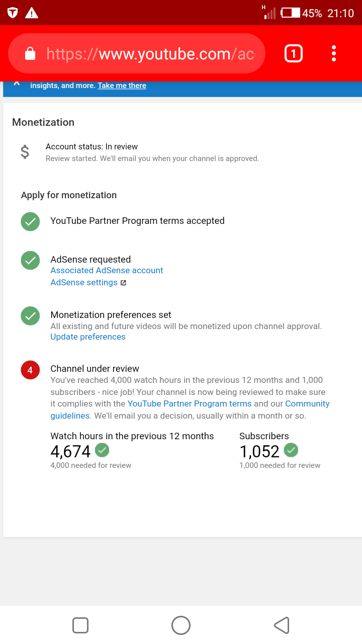Screen dimensions: 362x644
Task: Tap the green checkmark beside 4,674 watch hours
Action: point(102,450)
